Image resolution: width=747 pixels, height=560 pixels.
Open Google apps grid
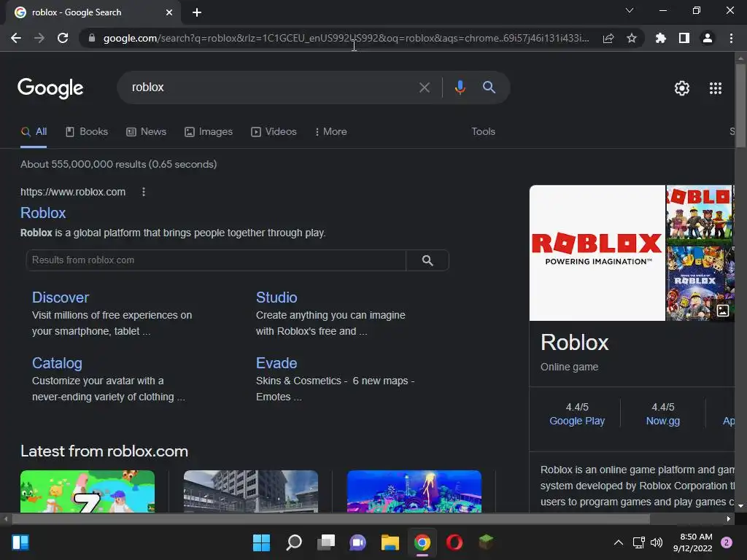point(716,88)
